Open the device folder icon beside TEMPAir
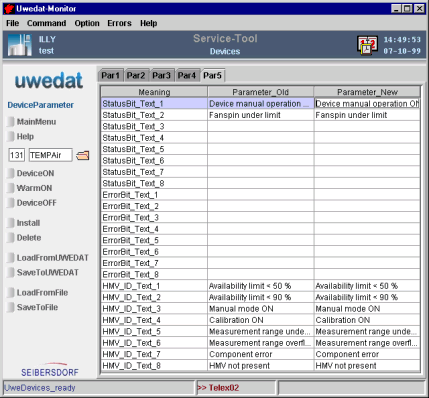Screen dimensions: 429x398 click(x=82, y=155)
